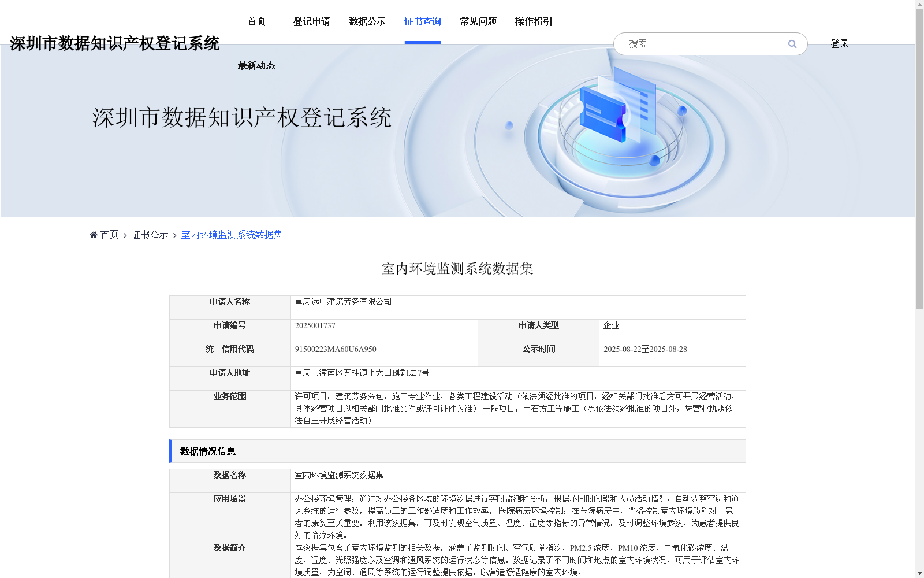Click the 数据名称 label cell
This screenshot has width=924, height=578.
(x=230, y=481)
